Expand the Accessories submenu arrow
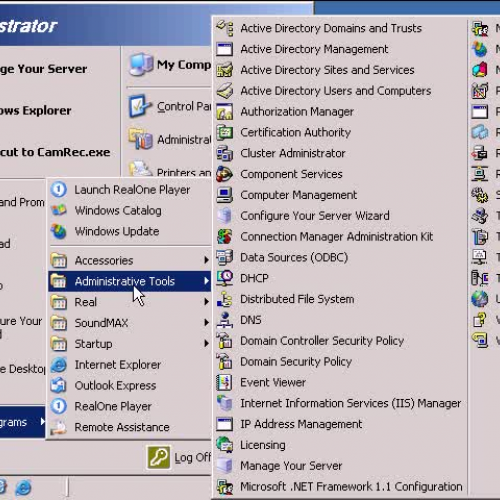This screenshot has height=500, width=500. (206, 260)
